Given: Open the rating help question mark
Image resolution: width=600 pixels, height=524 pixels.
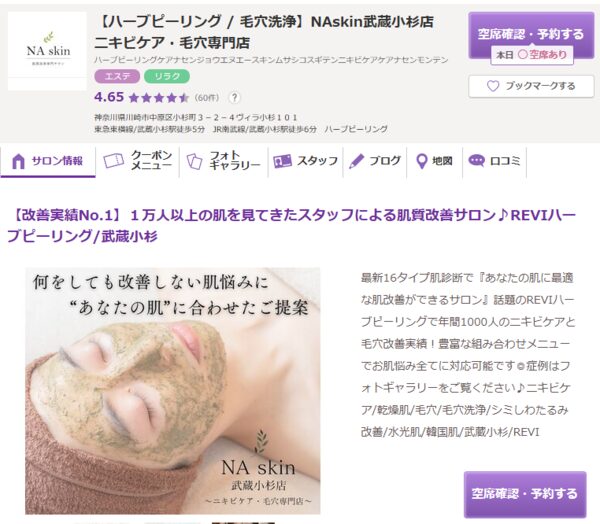Looking at the screenshot, I should [x=234, y=98].
